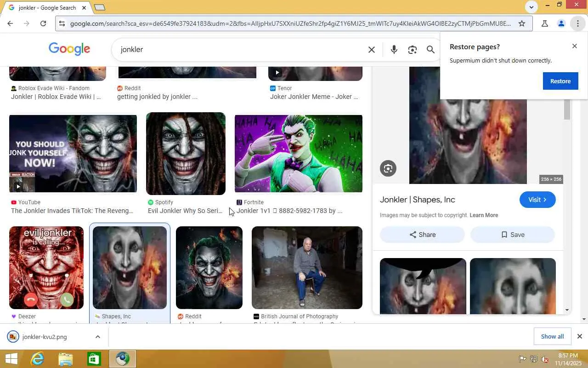Open the Jonkler | Shapes, Inc title
This screenshot has height=368, width=588.
(418, 200)
